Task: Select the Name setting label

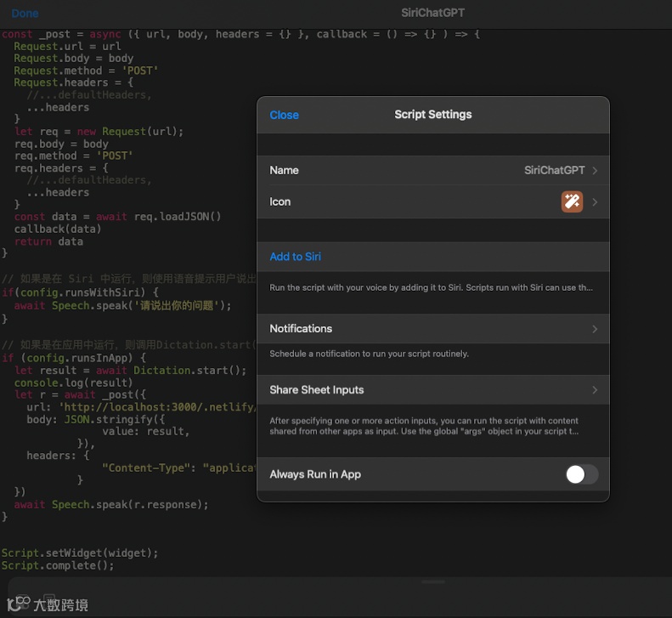Action: coord(284,170)
